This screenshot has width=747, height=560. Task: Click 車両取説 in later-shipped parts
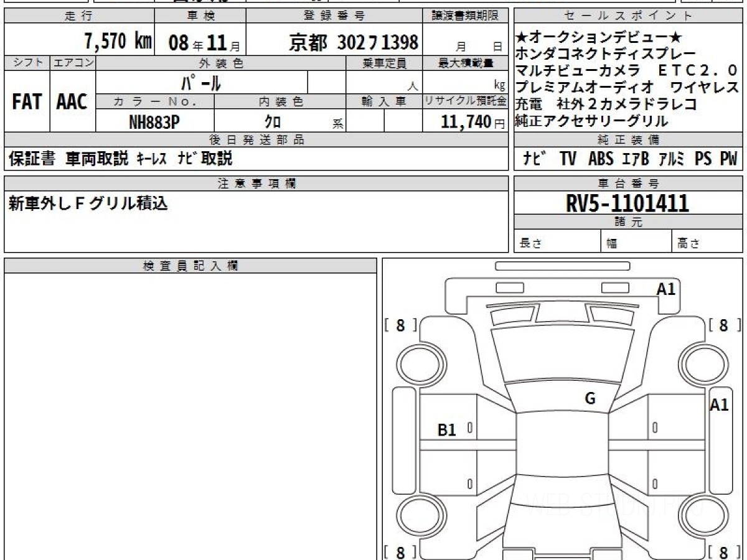pos(96,159)
